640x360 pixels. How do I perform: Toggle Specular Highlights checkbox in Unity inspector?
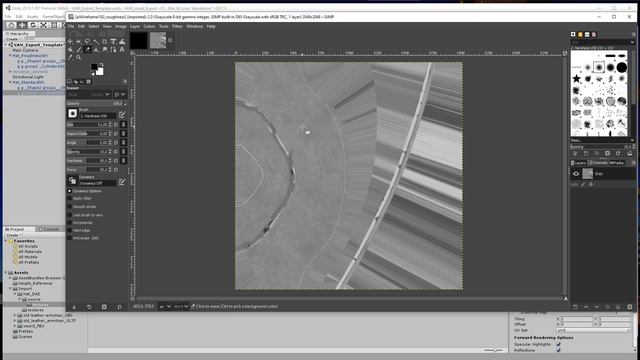558,344
